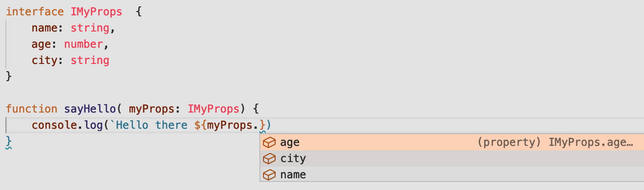
Task: Click the IMyProps type annotation in sayHello parameters
Action: click(x=213, y=109)
